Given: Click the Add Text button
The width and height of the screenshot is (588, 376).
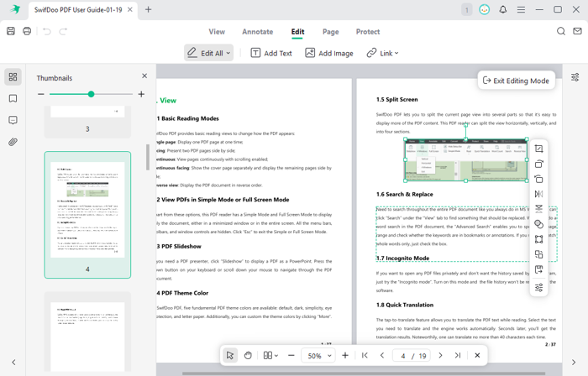Looking at the screenshot, I should pos(271,53).
